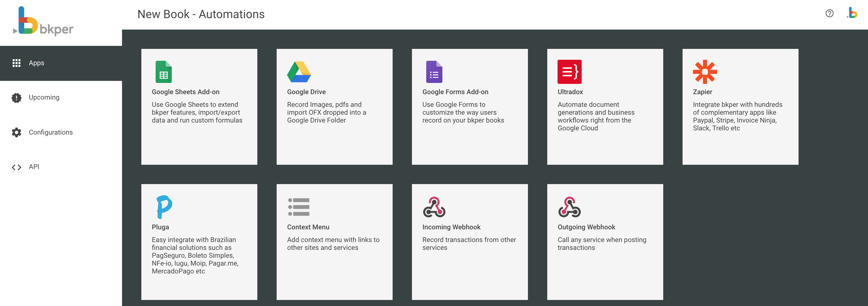868x306 pixels.
Task: Click the bkper account icon at top right
Action: click(x=852, y=14)
